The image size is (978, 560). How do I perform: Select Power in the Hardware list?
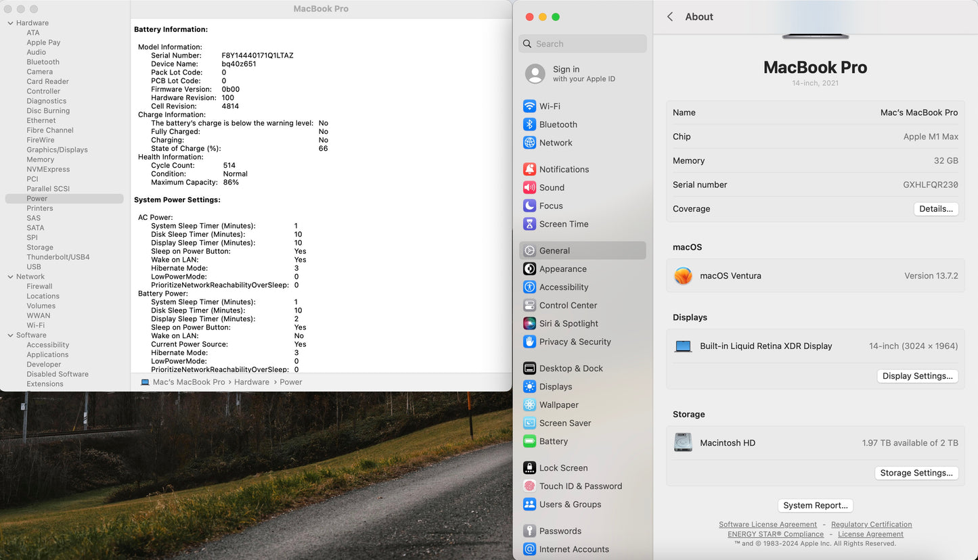(x=64, y=198)
